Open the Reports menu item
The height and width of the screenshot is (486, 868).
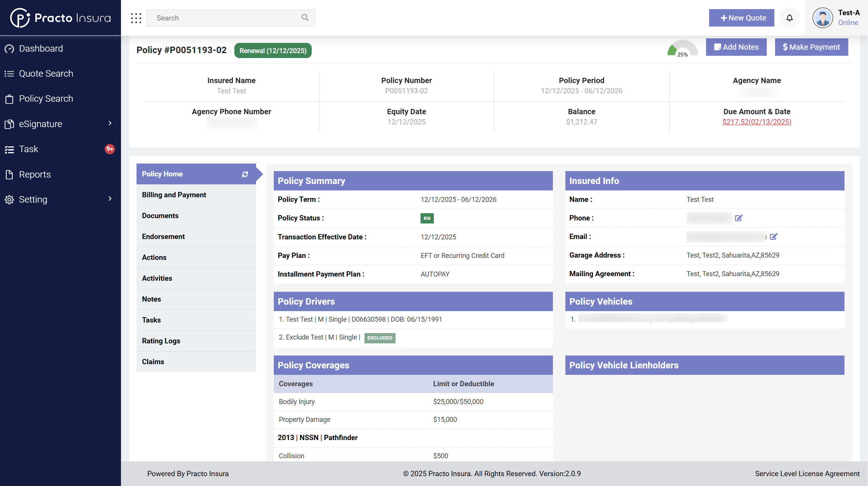[35, 175]
